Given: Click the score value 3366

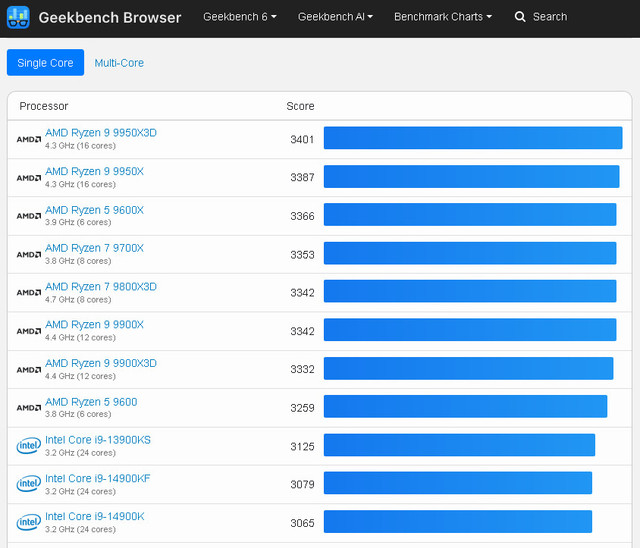Looking at the screenshot, I should pyautogui.click(x=302, y=216).
